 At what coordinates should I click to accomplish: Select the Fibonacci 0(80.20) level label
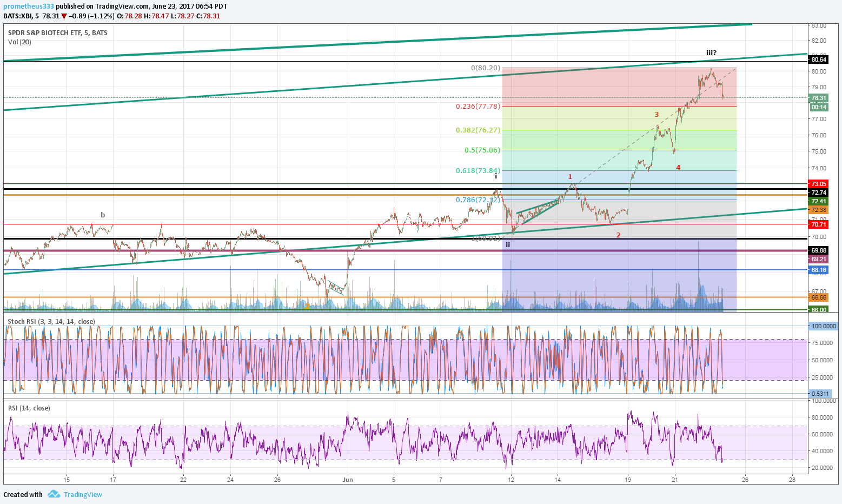click(486, 68)
